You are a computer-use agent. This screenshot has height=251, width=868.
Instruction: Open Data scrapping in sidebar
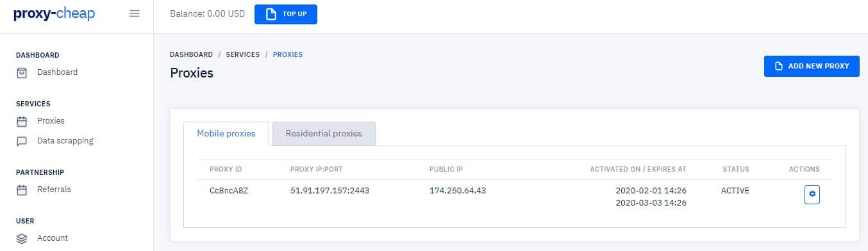(65, 141)
